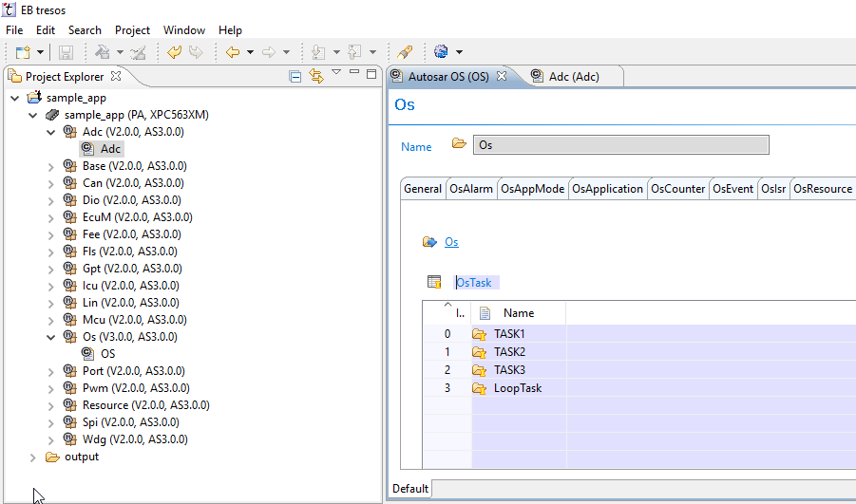This screenshot has height=504, width=856.
Task: Open the Help menu
Action: 230,30
